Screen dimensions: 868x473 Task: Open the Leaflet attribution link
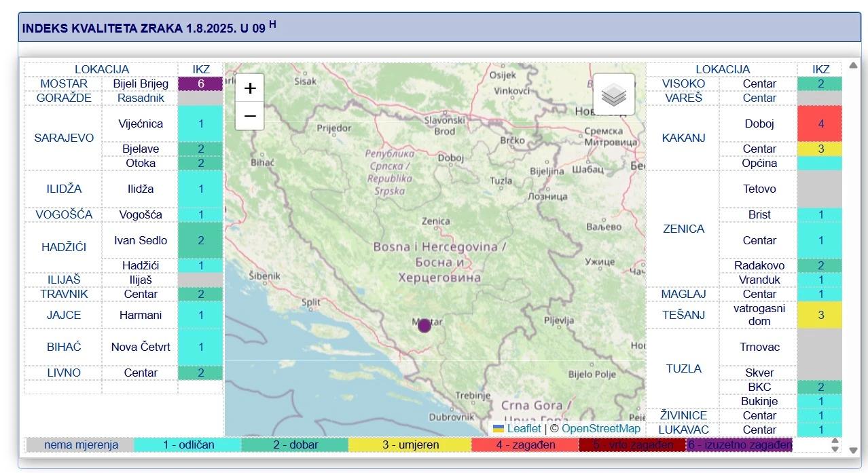click(524, 428)
